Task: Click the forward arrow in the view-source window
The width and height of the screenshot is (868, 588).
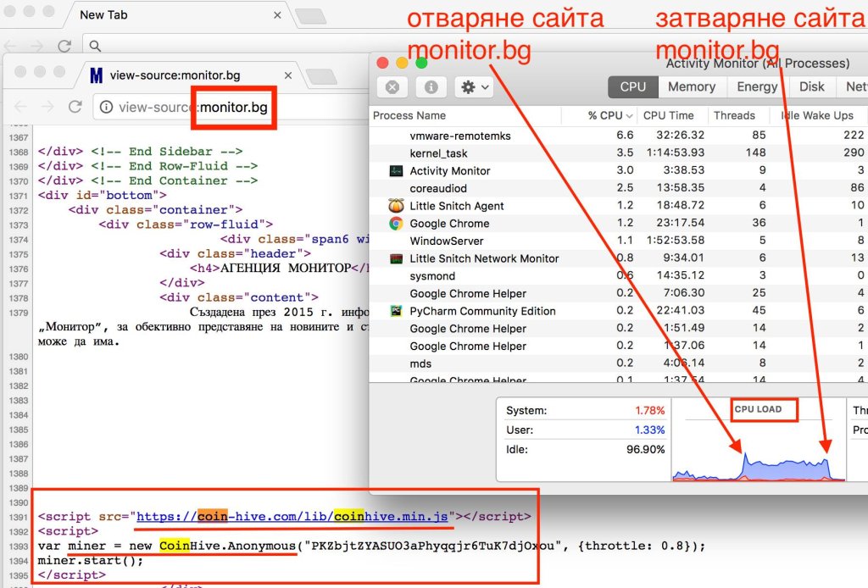Action: (47, 107)
